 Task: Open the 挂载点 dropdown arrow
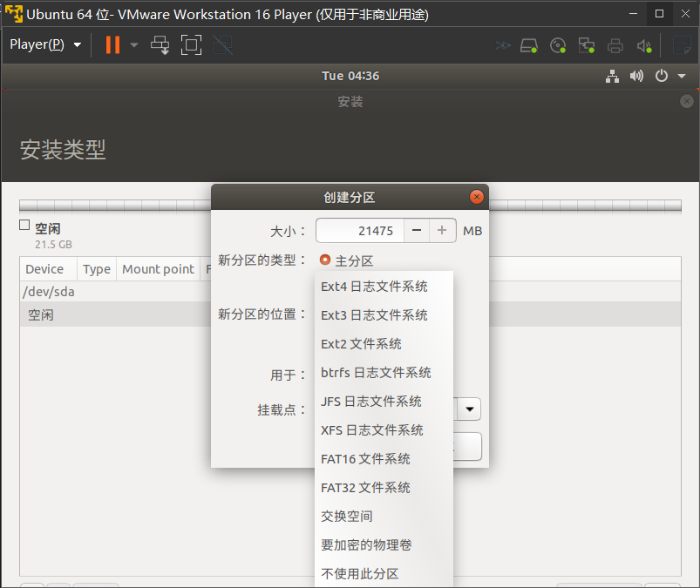click(470, 409)
